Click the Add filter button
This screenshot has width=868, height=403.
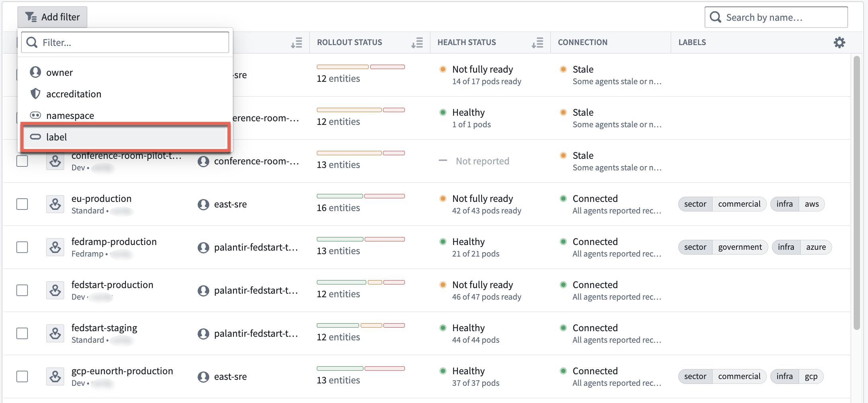tap(52, 17)
